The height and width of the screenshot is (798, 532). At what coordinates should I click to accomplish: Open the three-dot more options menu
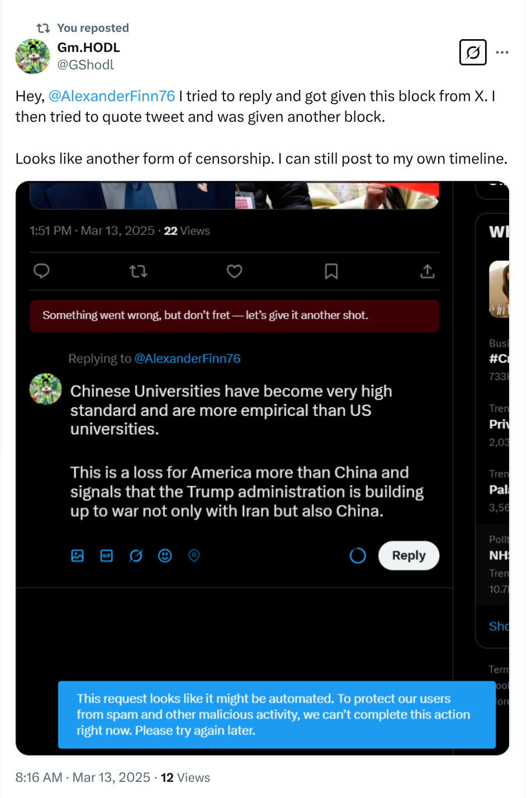point(502,53)
